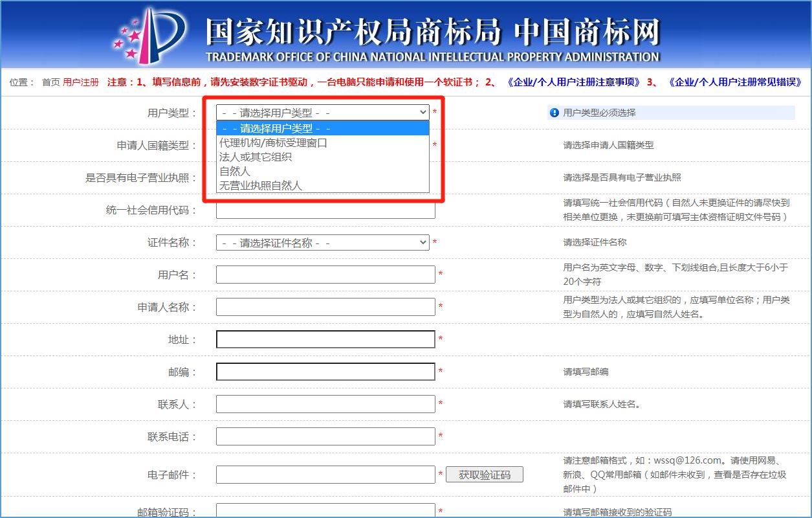Click the 申请人名称 input field
Screen dimensions: 812x518
(324, 306)
